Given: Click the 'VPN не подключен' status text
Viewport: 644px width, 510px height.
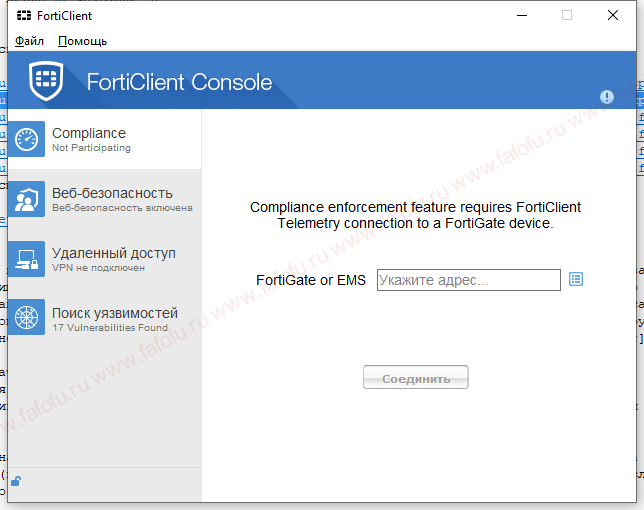Looking at the screenshot, I should pyautogui.click(x=98, y=268).
